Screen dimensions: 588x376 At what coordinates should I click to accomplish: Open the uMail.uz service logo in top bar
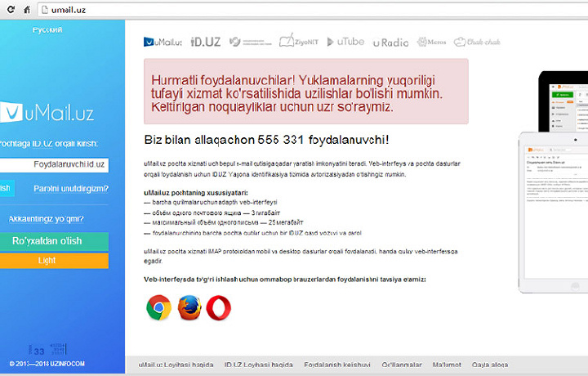[163, 42]
